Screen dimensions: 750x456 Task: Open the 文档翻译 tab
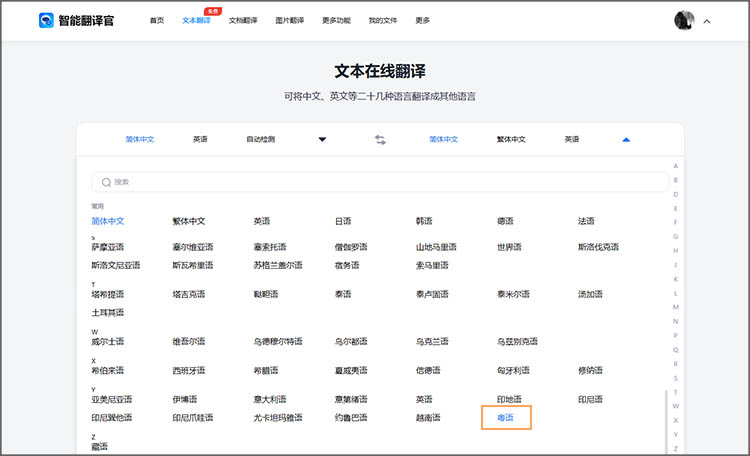coord(243,20)
